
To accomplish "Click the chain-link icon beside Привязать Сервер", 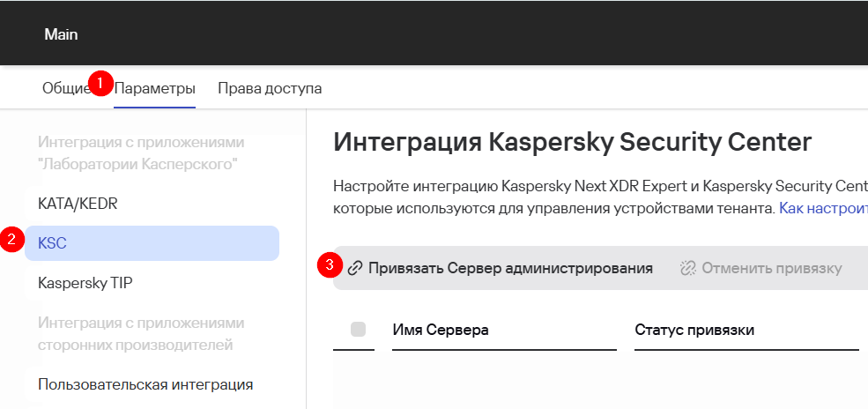I will 355,268.
